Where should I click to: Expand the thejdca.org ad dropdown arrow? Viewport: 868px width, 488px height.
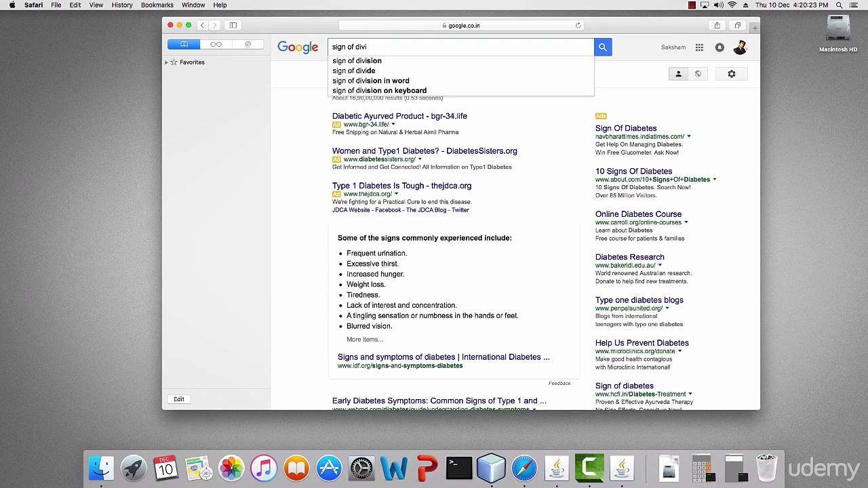pos(397,194)
